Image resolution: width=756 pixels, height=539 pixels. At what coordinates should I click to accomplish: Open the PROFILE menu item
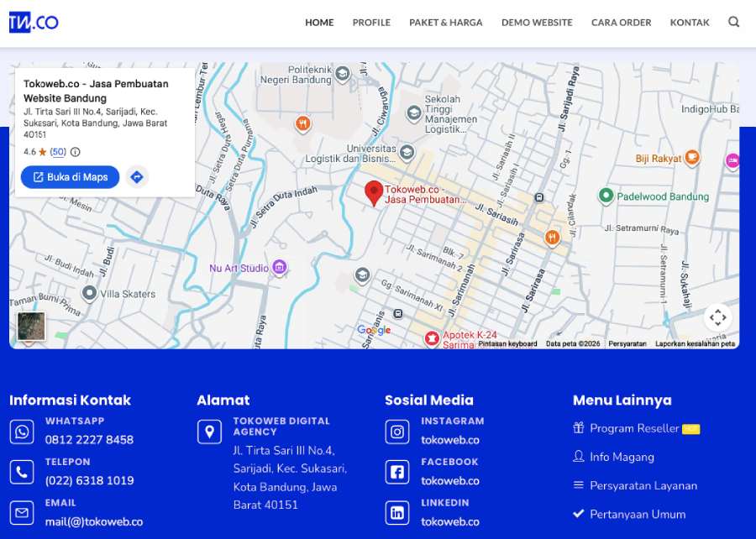371,23
